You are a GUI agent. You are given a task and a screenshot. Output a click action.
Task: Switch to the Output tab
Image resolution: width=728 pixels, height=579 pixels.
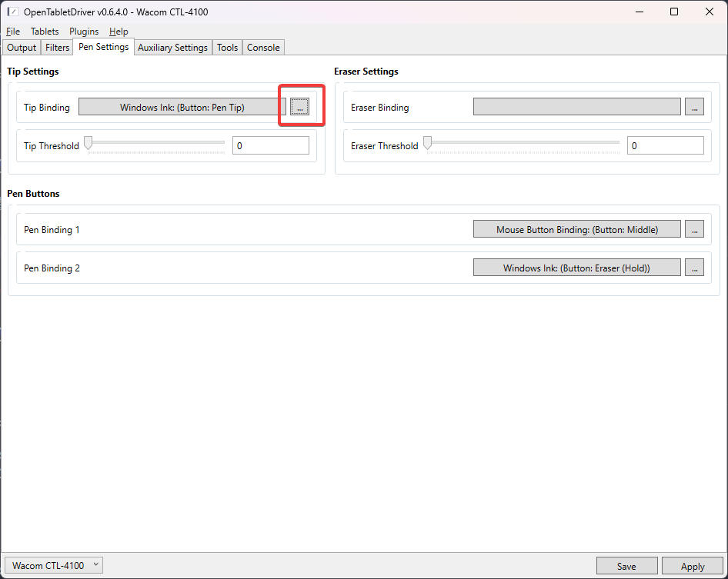click(21, 47)
